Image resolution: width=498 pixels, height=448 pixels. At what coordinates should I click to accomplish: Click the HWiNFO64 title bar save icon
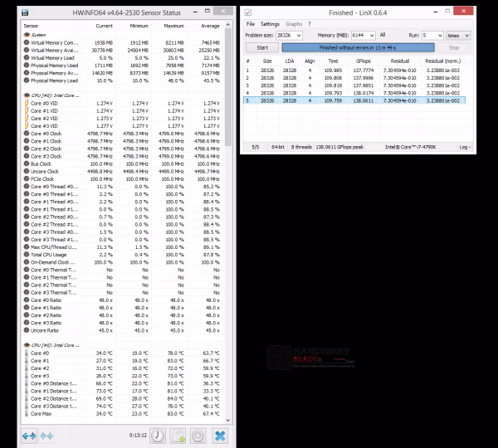point(25,12)
